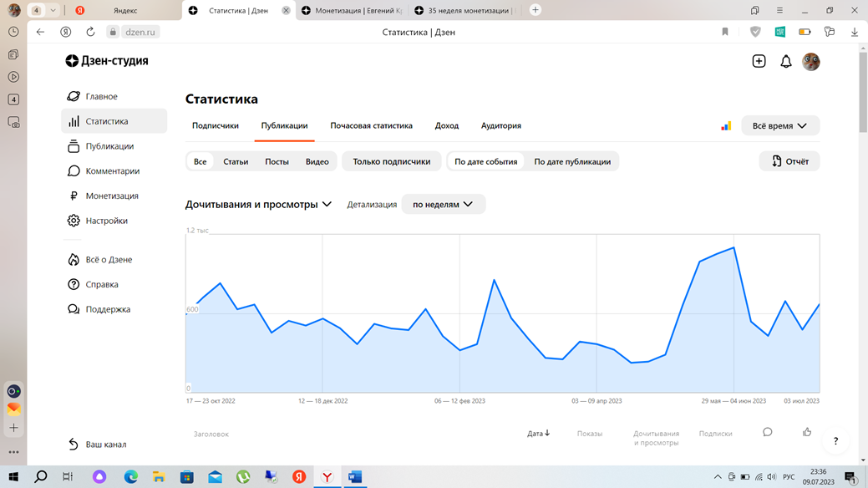Open the Главное section in the sidebar
The height and width of the screenshot is (488, 868).
click(x=100, y=95)
